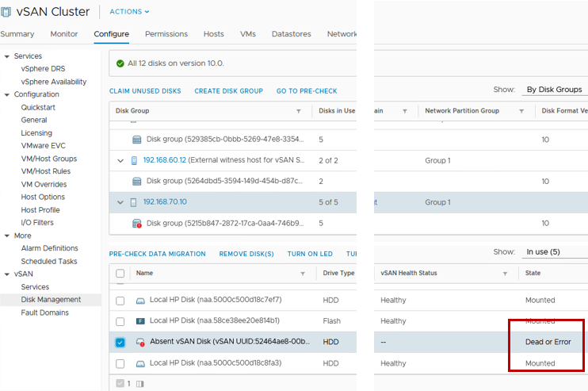Image resolution: width=588 pixels, height=391 pixels.
Task: Click filter icon in vSAN Health Status header
Action: [505, 274]
